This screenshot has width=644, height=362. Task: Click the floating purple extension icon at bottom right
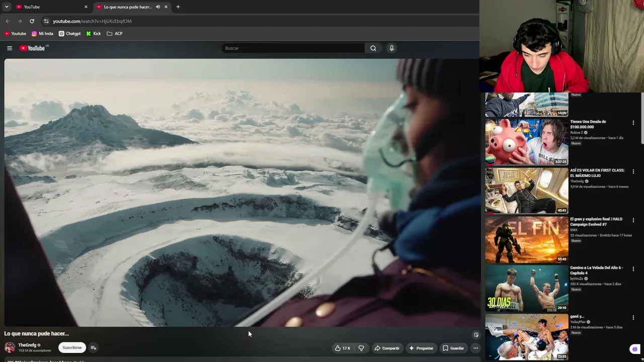[635, 349]
